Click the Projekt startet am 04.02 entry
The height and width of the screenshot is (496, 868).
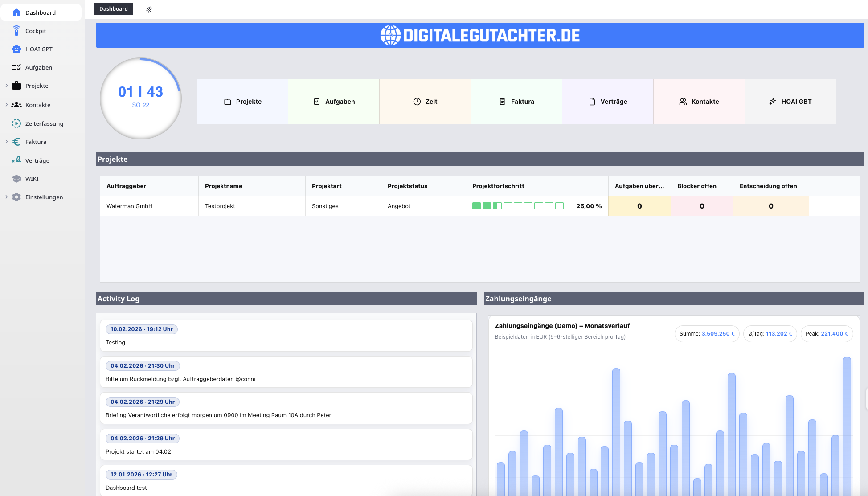[138, 451]
